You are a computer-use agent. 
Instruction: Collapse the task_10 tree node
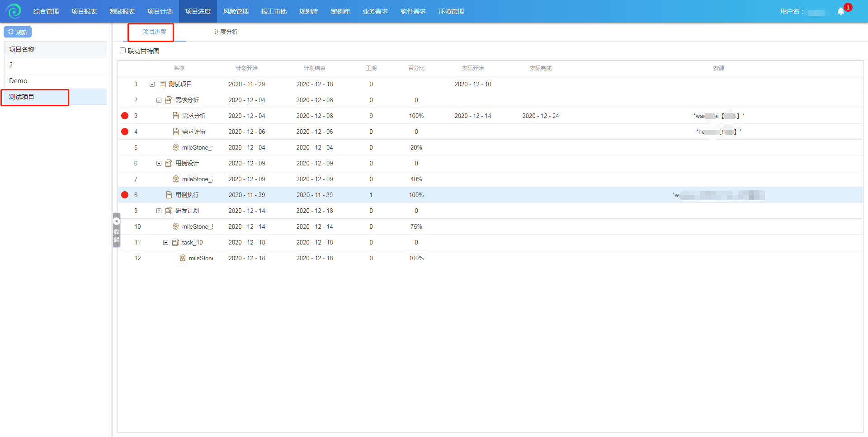pyautogui.click(x=165, y=242)
